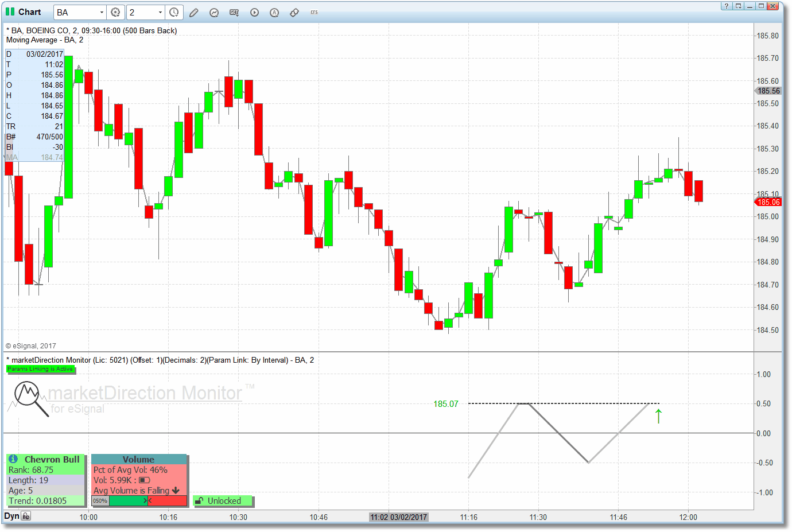Viewport: 792px width, 532px height.
Task: Click the 050% volume progress bar label
Action: point(100,501)
